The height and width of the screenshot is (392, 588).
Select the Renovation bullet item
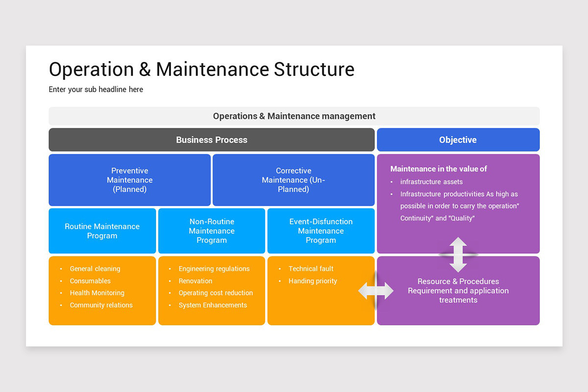196,281
